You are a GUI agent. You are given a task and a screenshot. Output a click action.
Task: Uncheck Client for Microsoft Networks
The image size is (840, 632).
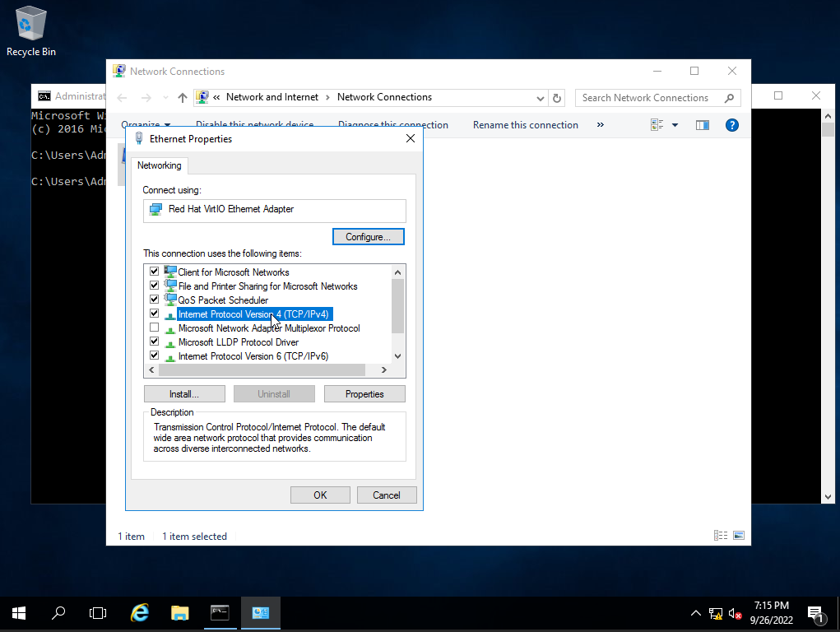(x=155, y=272)
